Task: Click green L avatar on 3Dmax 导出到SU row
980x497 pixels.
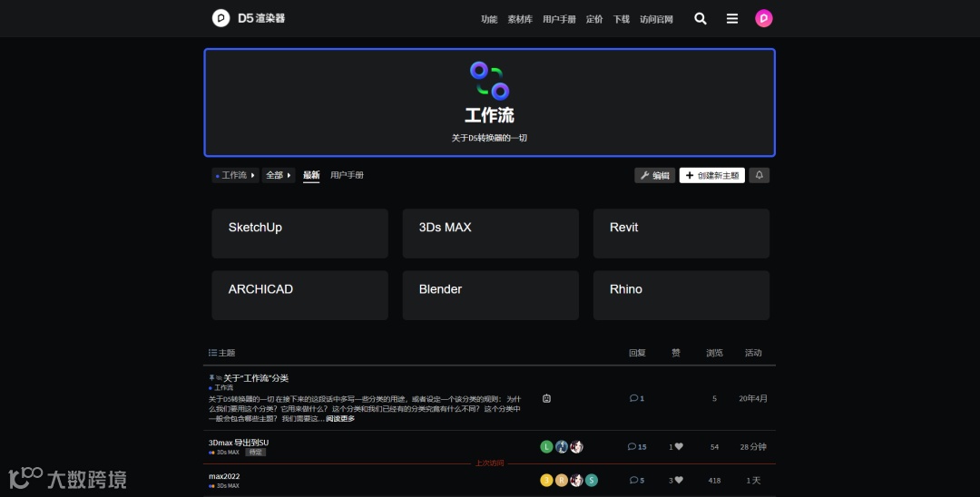Action: [546, 446]
